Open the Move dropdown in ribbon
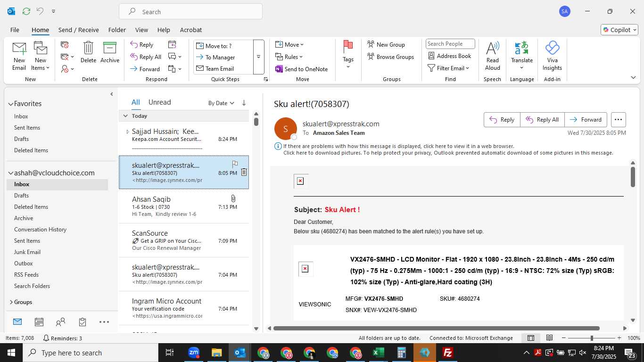Screen dimensions: 644x362 [289, 44]
